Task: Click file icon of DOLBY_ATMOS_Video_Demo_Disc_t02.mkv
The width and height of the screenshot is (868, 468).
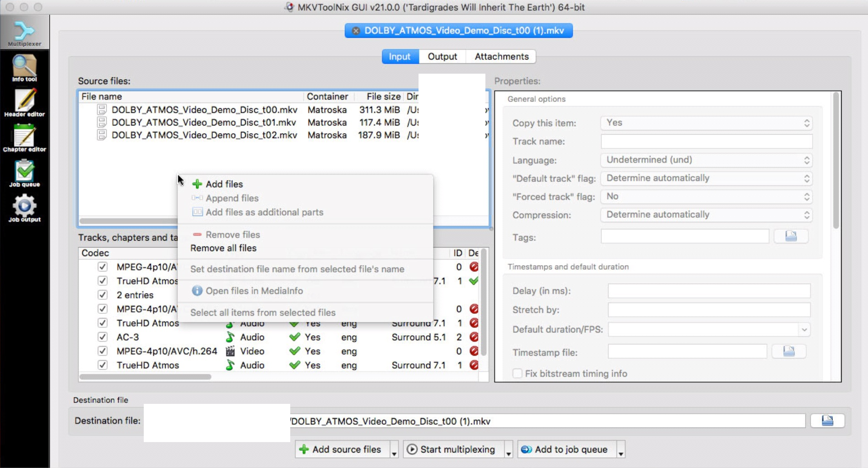Action: pos(101,135)
